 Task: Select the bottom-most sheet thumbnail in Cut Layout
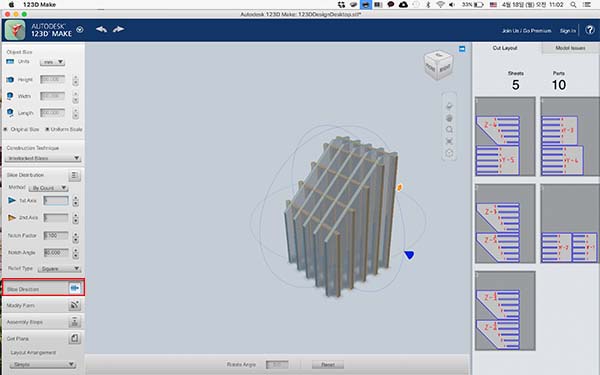click(x=505, y=311)
